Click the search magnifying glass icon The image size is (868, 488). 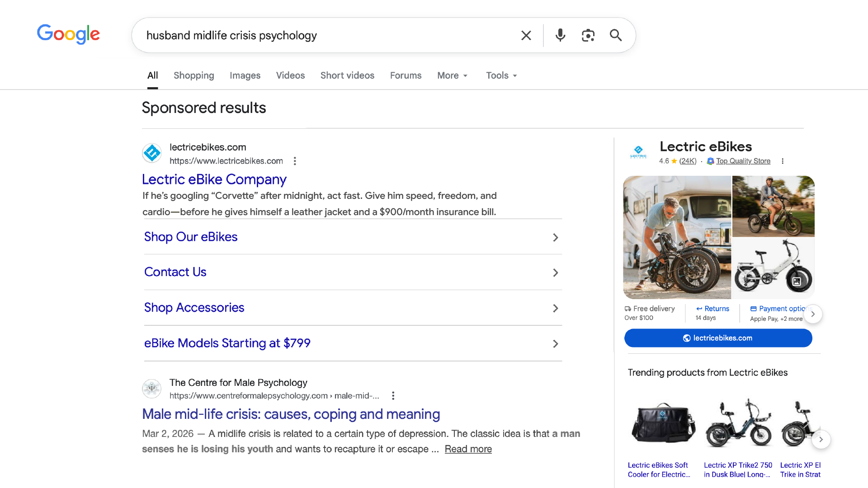(616, 35)
